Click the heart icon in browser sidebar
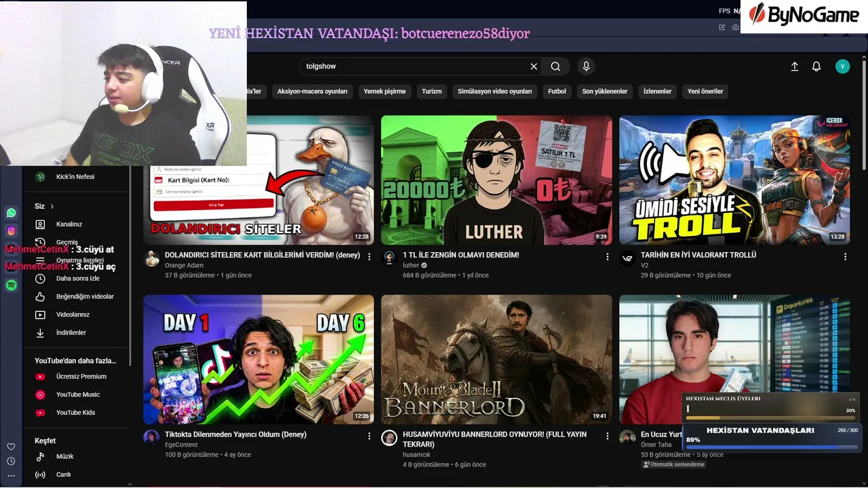This screenshot has width=868, height=488. click(x=11, y=447)
